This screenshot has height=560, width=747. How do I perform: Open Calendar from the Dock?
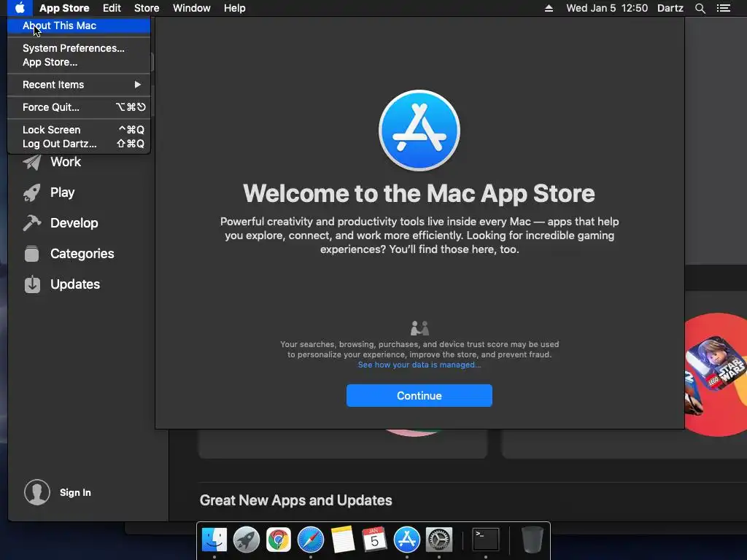coord(374,540)
